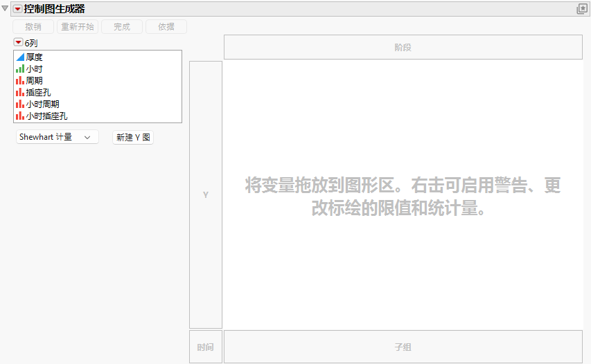The image size is (591, 364).
Task: Click the 依据 button
Action: (x=166, y=27)
